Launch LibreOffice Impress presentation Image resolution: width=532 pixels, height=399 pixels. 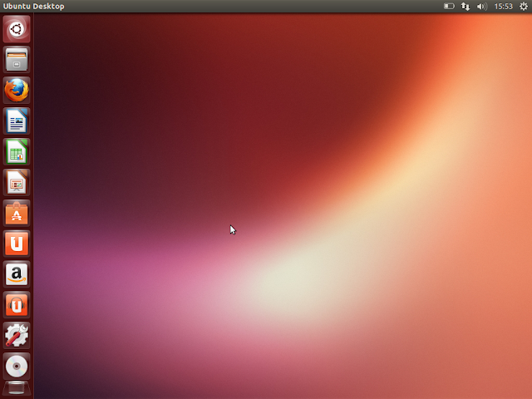(x=17, y=182)
